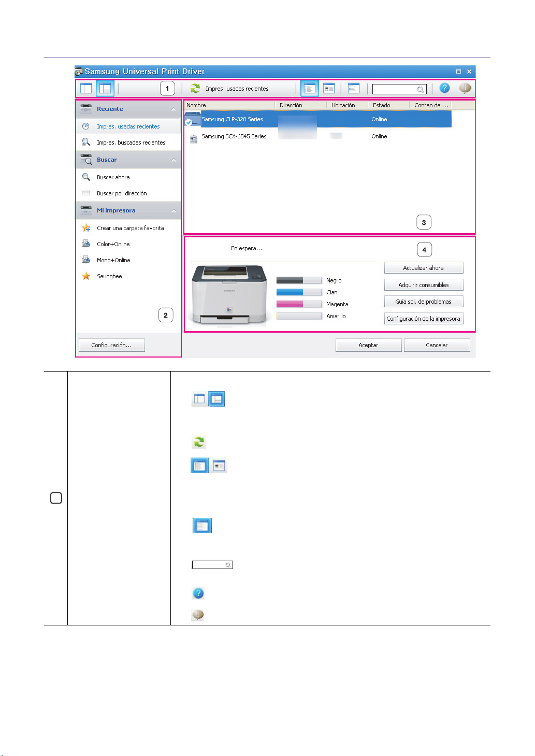Collapse the Mi impresora section
The image size is (535, 756).
tap(173, 211)
